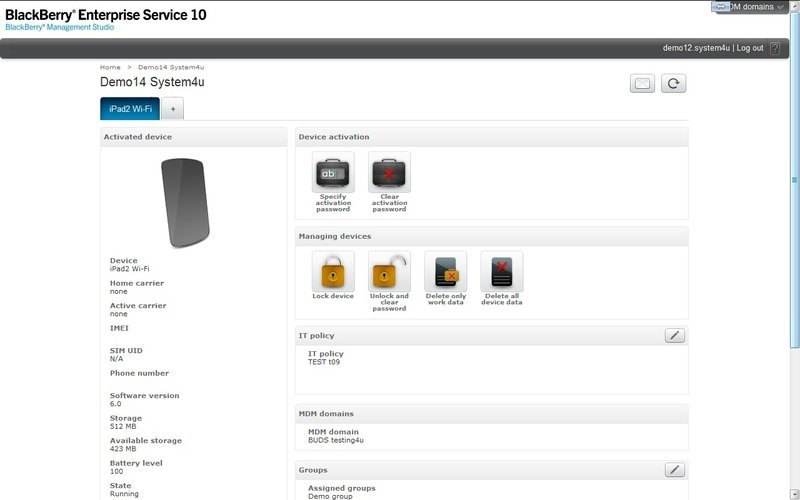Refresh device info with circular arrow icon
The height and width of the screenshot is (500, 800).
(673, 83)
